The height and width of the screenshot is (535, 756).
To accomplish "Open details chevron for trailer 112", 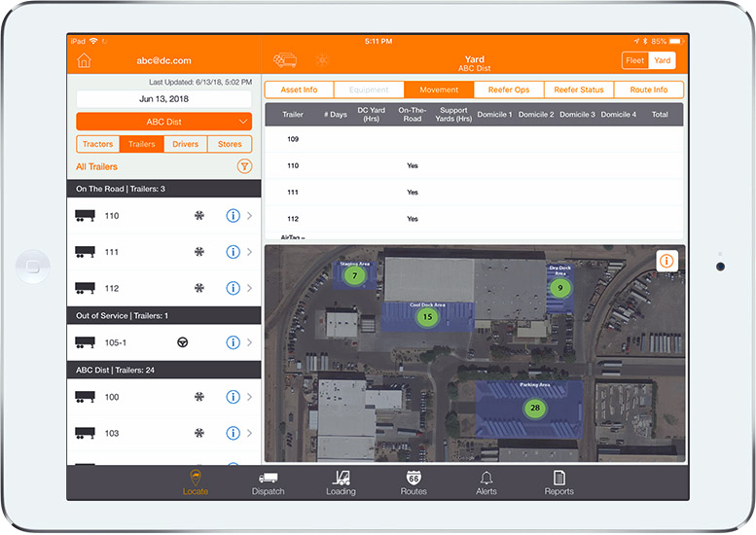I will tap(249, 288).
